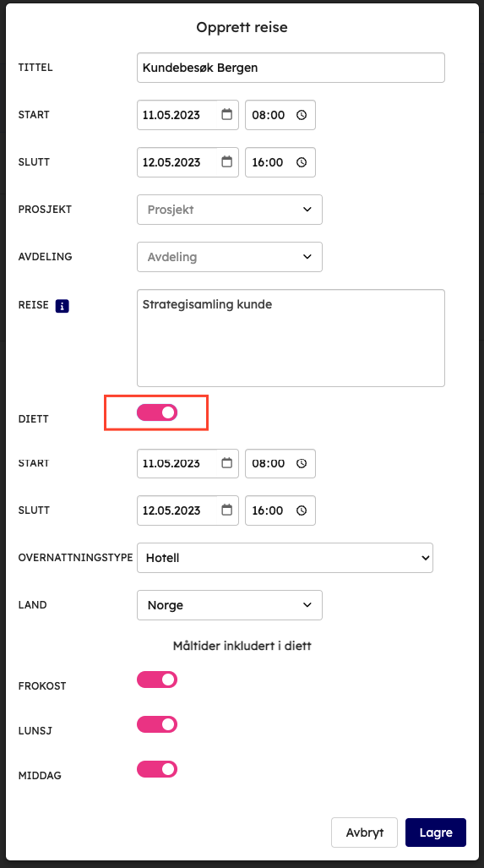Click the Tittel field with Kundebesøk Bergen
The image size is (484, 868).
tap(291, 68)
